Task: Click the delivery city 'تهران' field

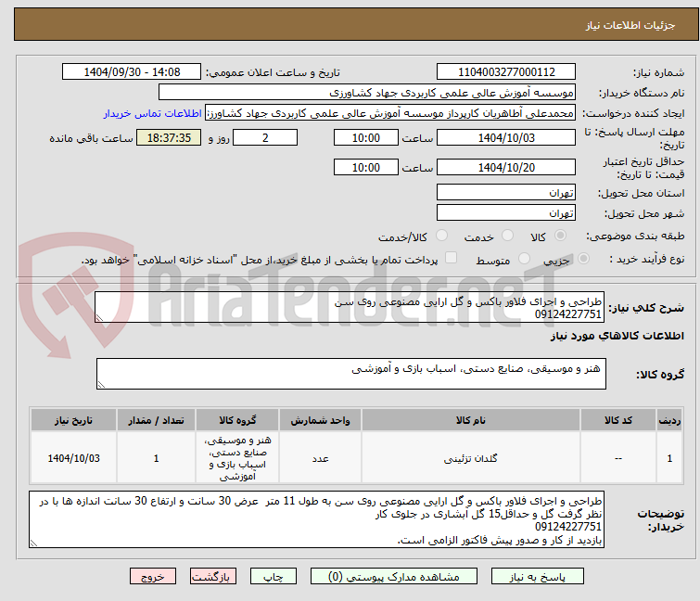Action: click(x=506, y=213)
